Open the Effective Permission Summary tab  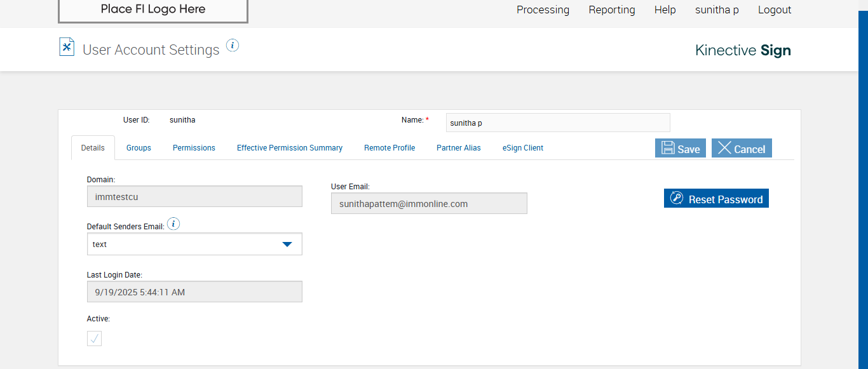(x=290, y=148)
